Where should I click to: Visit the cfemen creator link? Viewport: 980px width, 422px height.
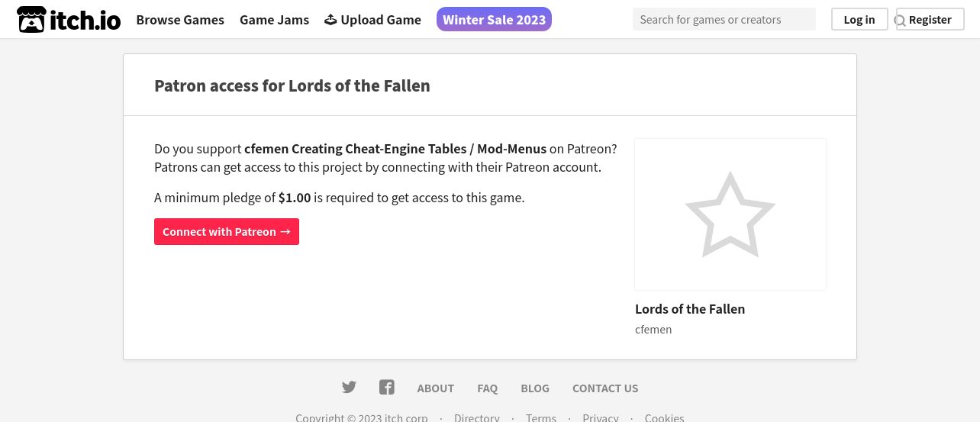(653, 330)
